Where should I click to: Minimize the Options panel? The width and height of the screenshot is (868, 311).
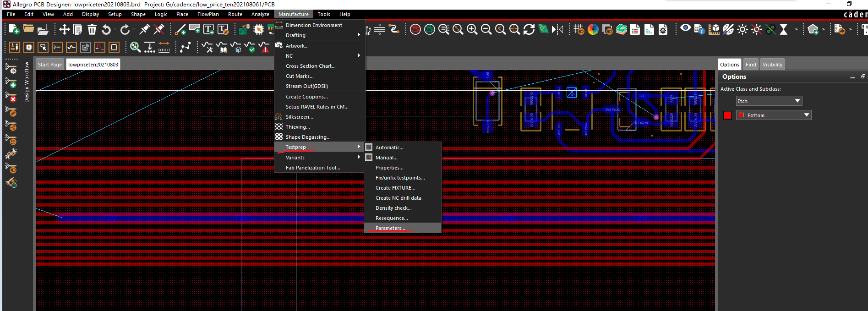[852, 77]
